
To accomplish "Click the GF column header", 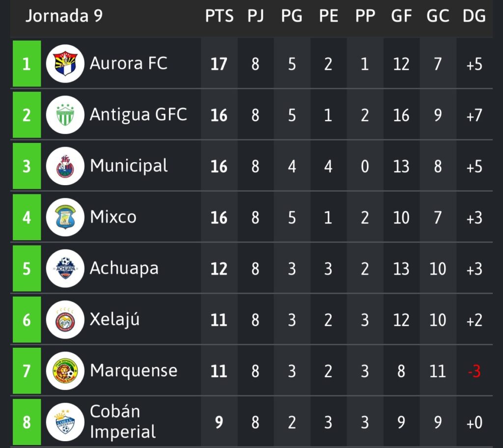I will click(x=401, y=16).
